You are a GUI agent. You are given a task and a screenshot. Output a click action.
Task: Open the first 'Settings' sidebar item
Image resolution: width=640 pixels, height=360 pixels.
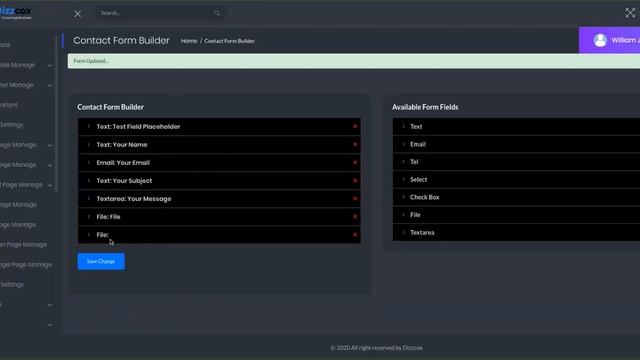pyautogui.click(x=11, y=125)
